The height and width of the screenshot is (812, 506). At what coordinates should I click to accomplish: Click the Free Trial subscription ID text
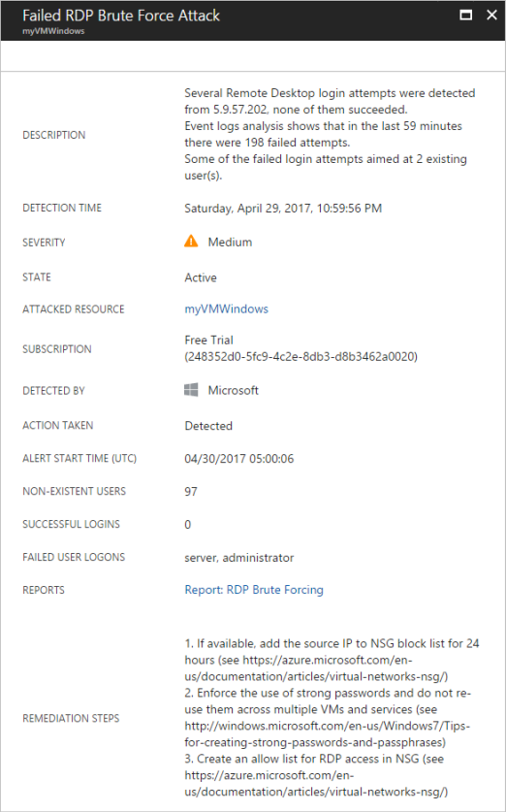pyautogui.click(x=300, y=357)
